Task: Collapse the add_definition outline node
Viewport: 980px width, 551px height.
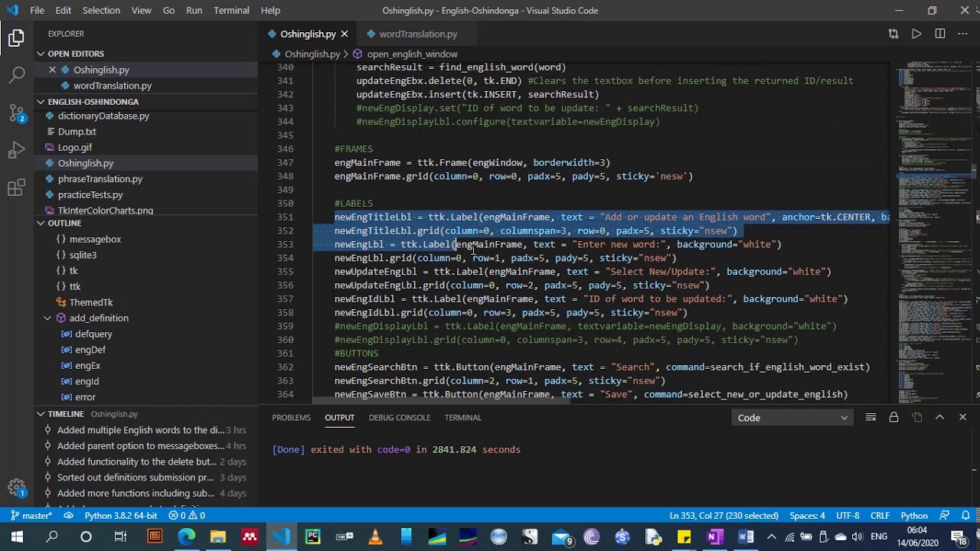Action: pos(47,318)
